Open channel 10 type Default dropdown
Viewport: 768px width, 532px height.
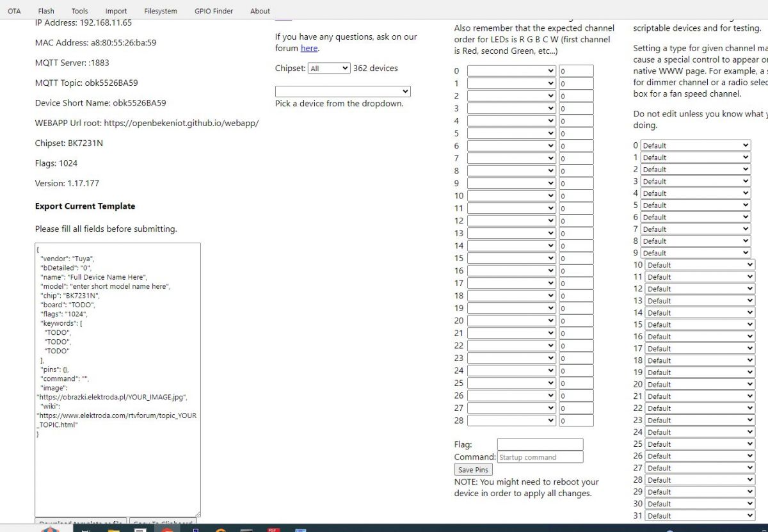(700, 264)
